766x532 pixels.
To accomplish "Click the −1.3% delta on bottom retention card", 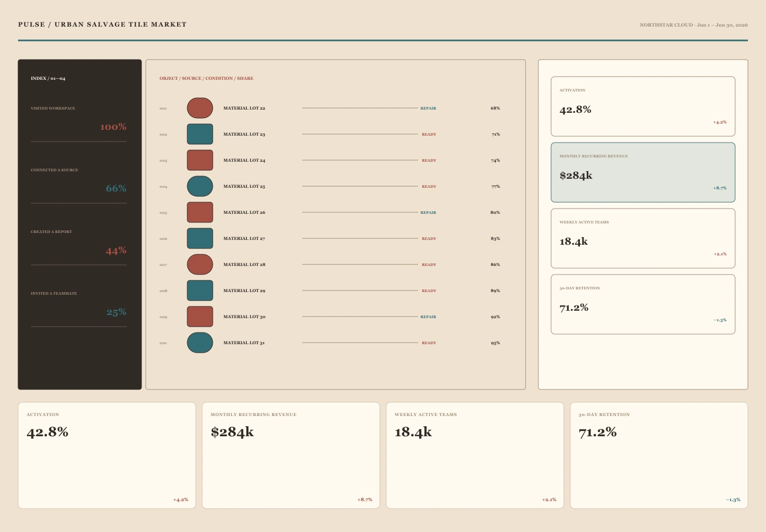I will (x=733, y=500).
